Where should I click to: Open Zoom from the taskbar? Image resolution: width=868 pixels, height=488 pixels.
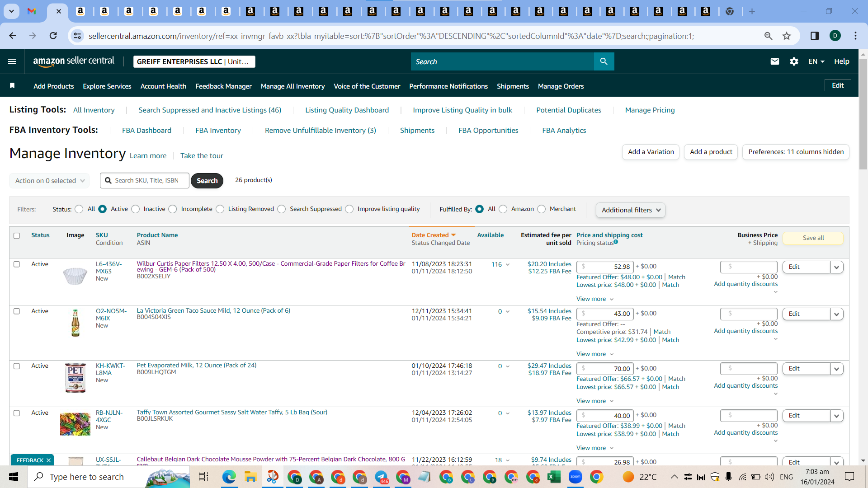(x=575, y=477)
